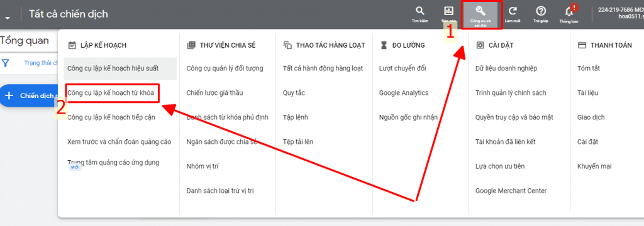Open Dữ liệu doanh nghiệp
Screen dimensions: 644x226
[506, 68]
